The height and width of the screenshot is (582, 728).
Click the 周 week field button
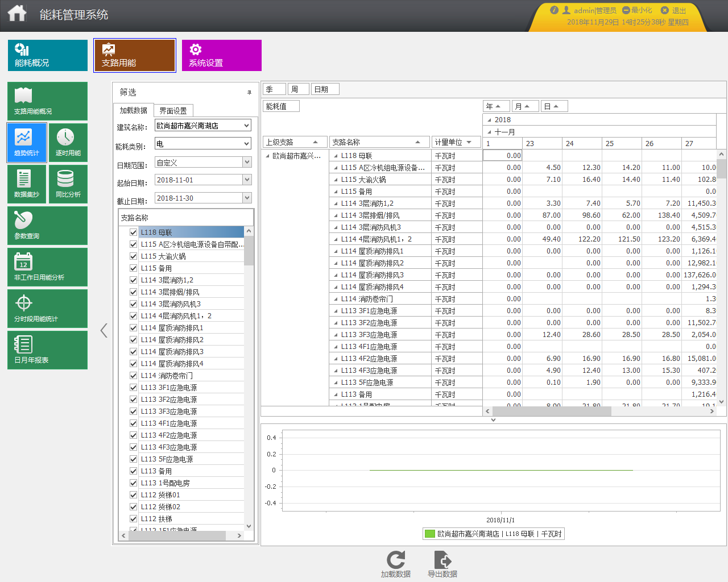pyautogui.click(x=297, y=89)
